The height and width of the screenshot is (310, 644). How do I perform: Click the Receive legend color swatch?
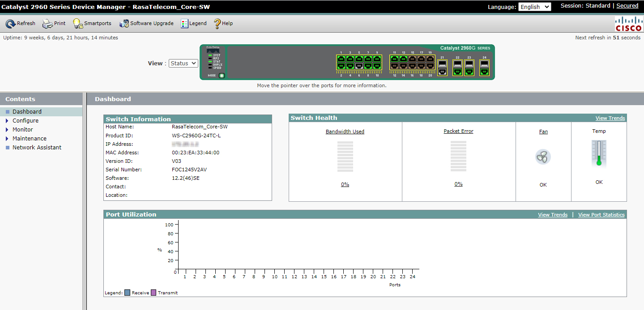127,293
